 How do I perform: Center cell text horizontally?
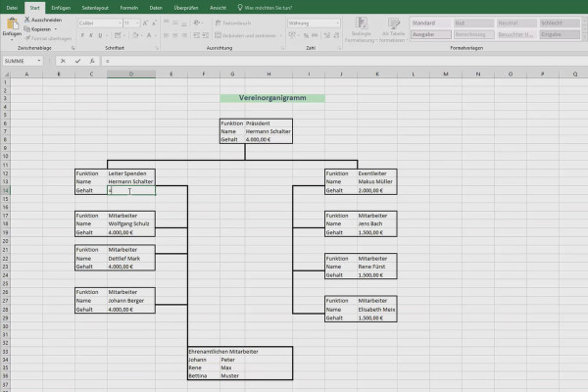click(x=175, y=35)
